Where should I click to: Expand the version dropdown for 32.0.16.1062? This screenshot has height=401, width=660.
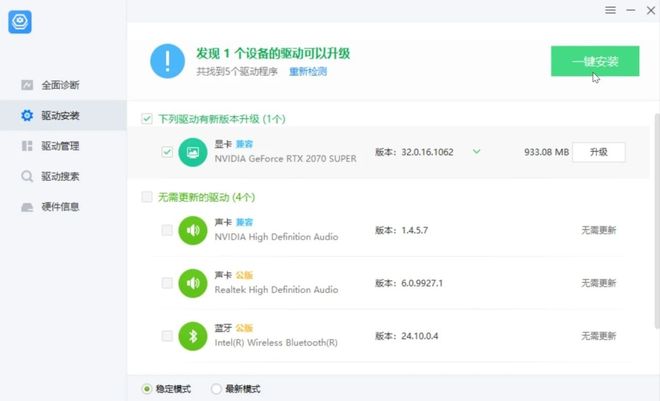point(476,151)
